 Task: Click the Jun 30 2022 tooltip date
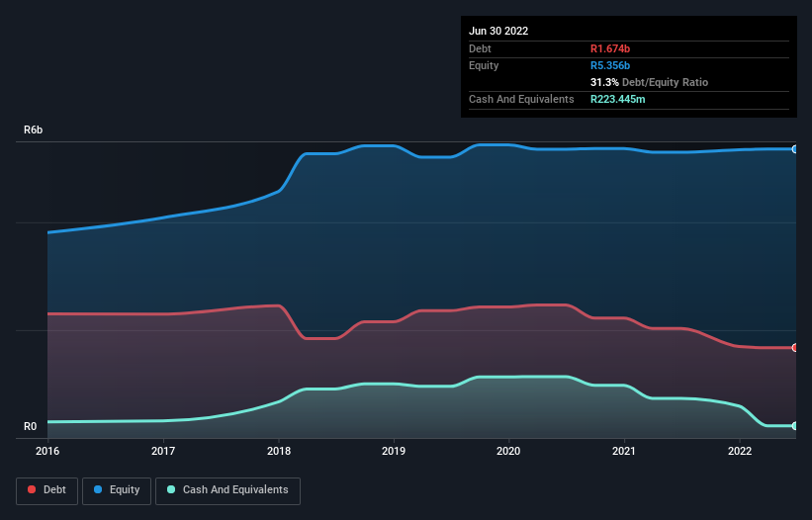498,31
